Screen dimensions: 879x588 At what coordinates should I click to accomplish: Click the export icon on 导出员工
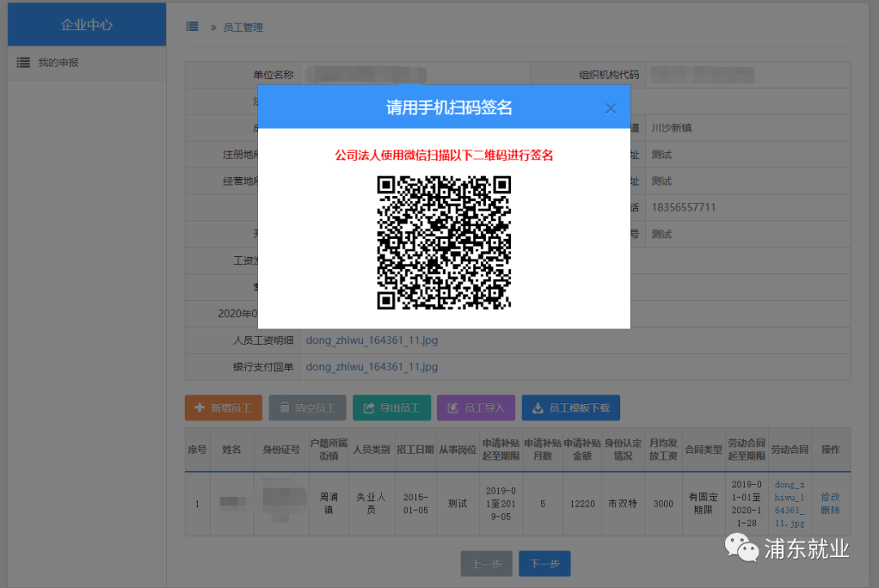(369, 407)
